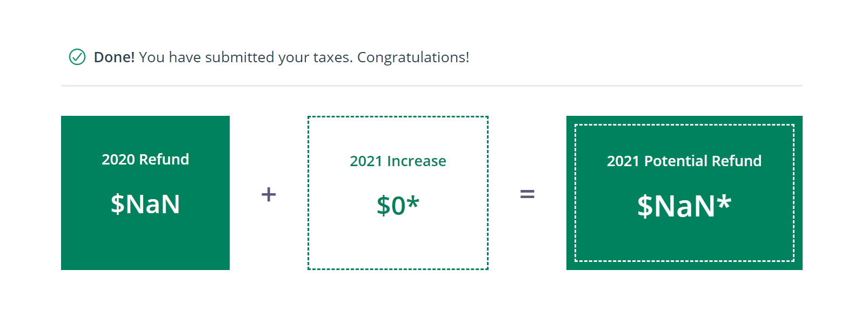Image resolution: width=868 pixels, height=322 pixels.
Task: Click the gray divider line under the message
Action: (x=431, y=86)
